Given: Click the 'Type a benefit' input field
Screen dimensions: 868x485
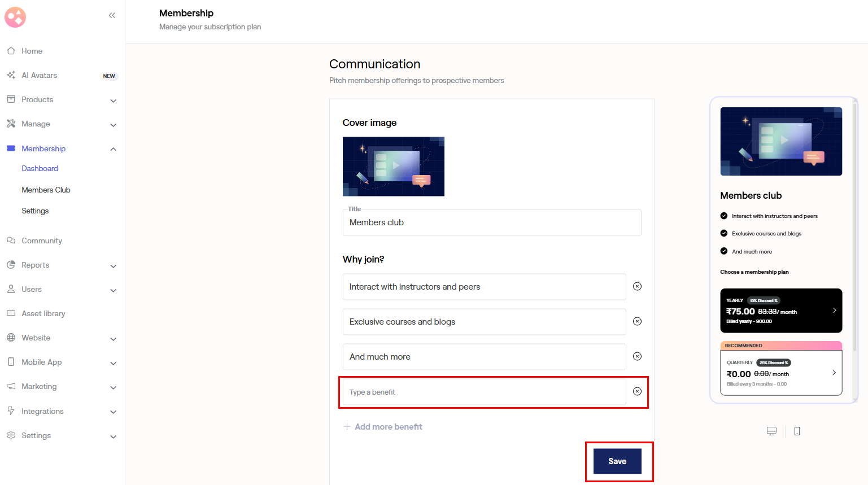Looking at the screenshot, I should (x=484, y=392).
